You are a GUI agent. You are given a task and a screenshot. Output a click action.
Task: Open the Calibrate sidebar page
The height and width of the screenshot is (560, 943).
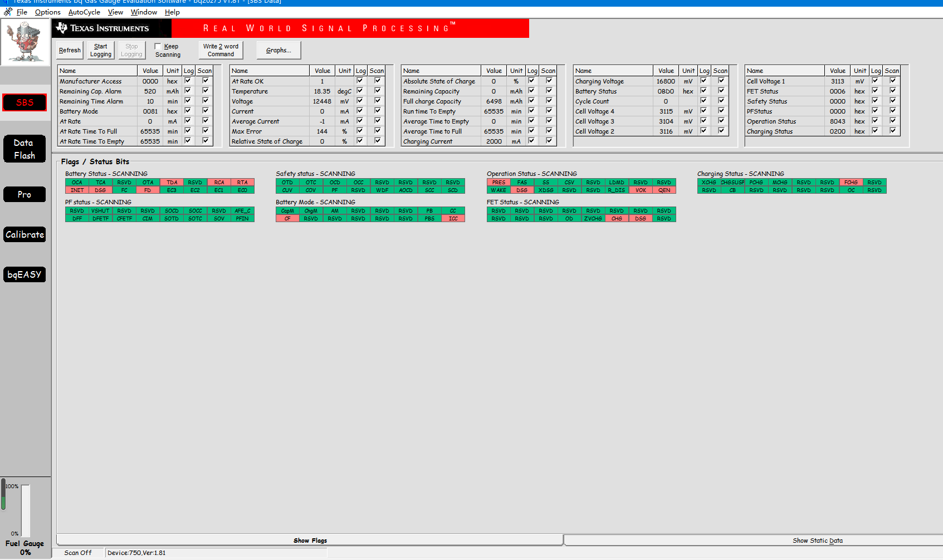(25, 234)
